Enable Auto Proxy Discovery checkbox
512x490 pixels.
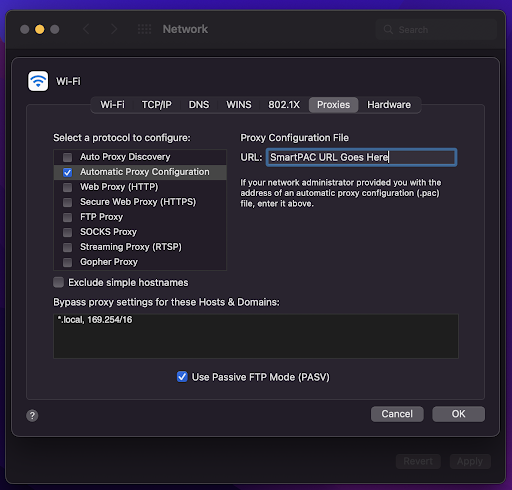(x=68, y=157)
